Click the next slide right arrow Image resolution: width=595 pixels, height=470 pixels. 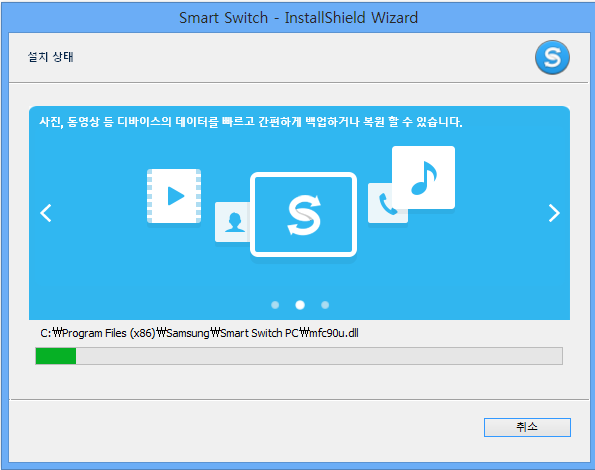click(554, 213)
